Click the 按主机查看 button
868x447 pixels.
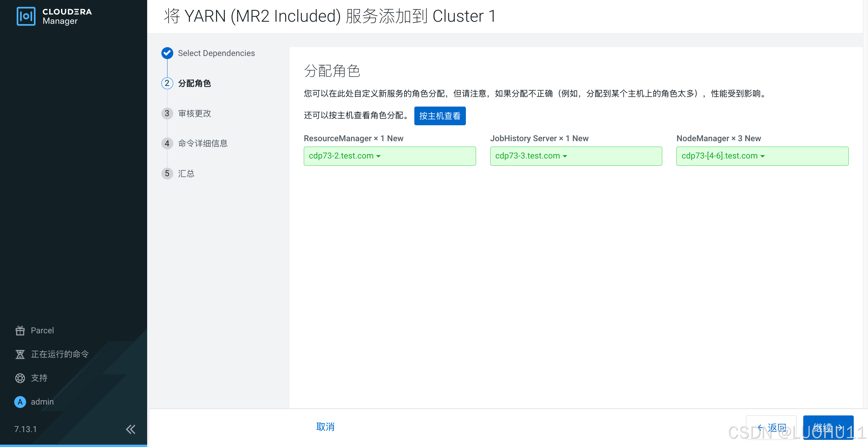point(440,116)
